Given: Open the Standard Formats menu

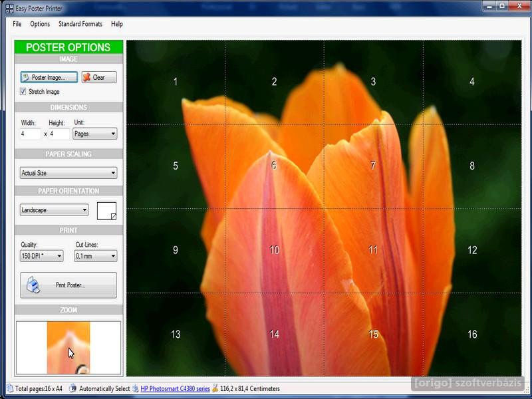Looking at the screenshot, I should click(80, 24).
